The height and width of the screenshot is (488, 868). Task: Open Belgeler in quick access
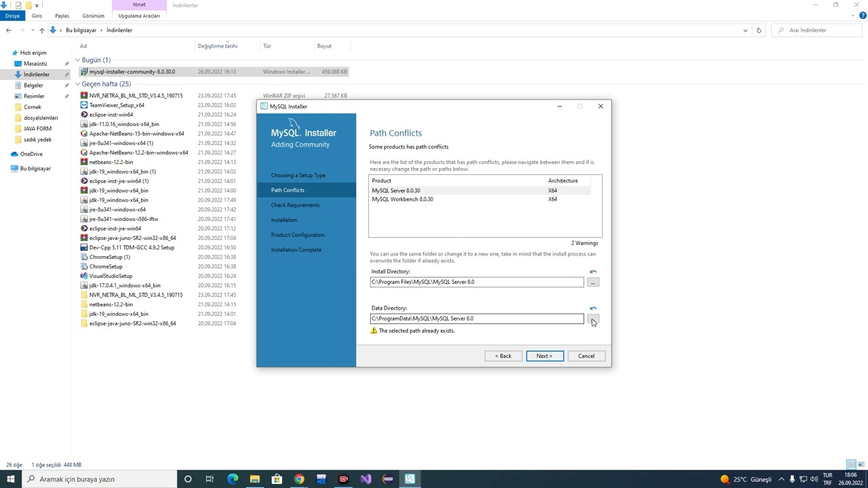tap(33, 85)
